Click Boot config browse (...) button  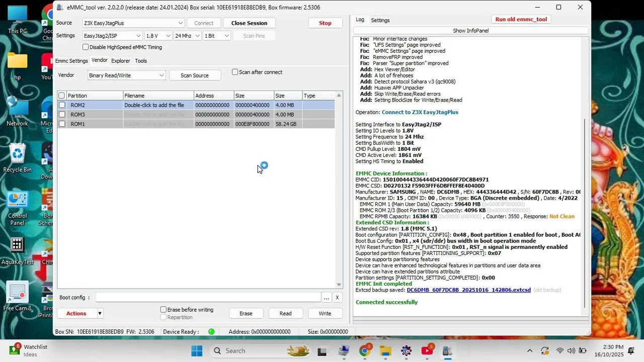327,298
